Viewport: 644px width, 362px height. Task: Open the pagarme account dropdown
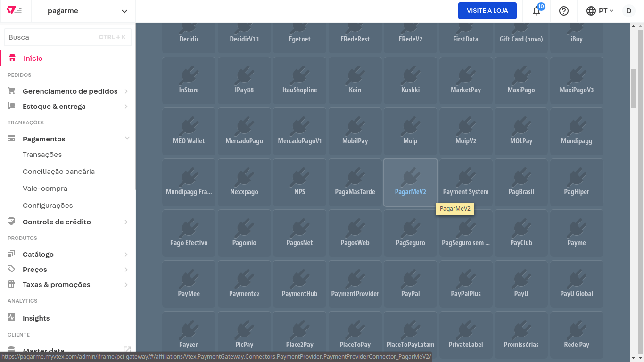point(88,11)
